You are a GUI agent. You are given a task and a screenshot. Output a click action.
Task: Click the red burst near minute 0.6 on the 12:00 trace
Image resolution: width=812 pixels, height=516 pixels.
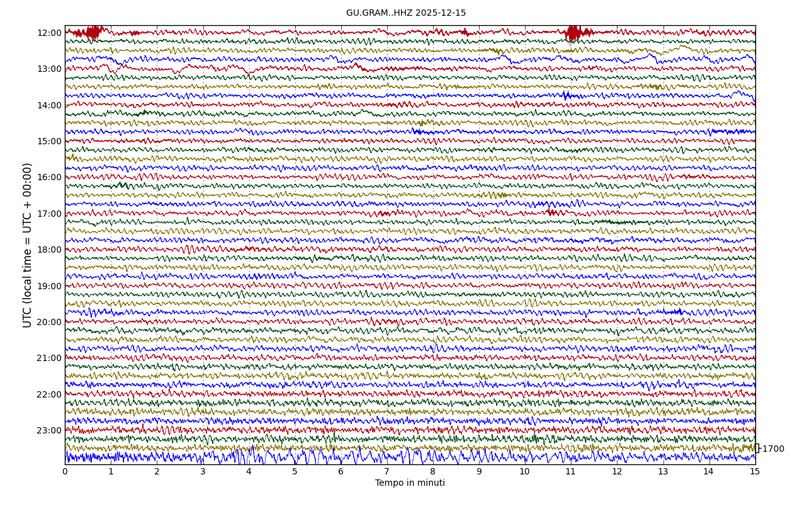pos(93,32)
